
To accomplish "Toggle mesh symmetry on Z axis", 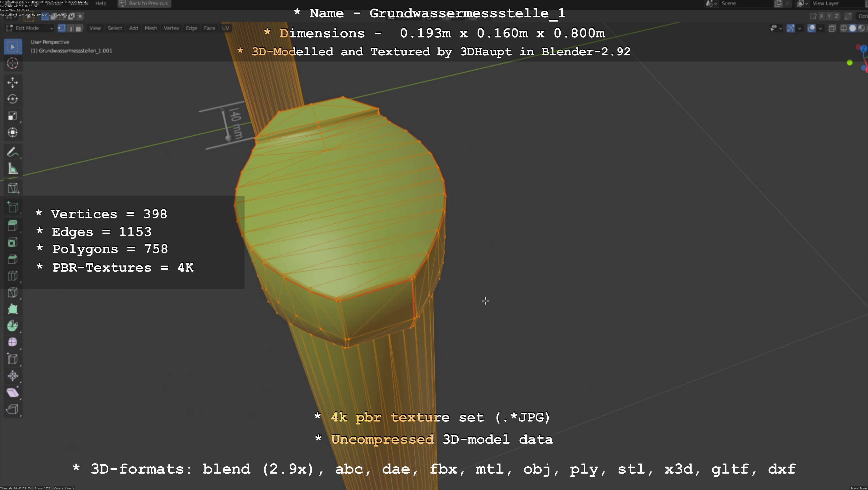I will [836, 16].
